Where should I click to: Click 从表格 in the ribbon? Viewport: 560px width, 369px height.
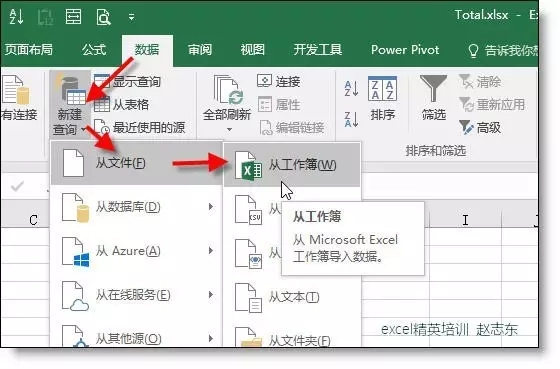click(121, 104)
